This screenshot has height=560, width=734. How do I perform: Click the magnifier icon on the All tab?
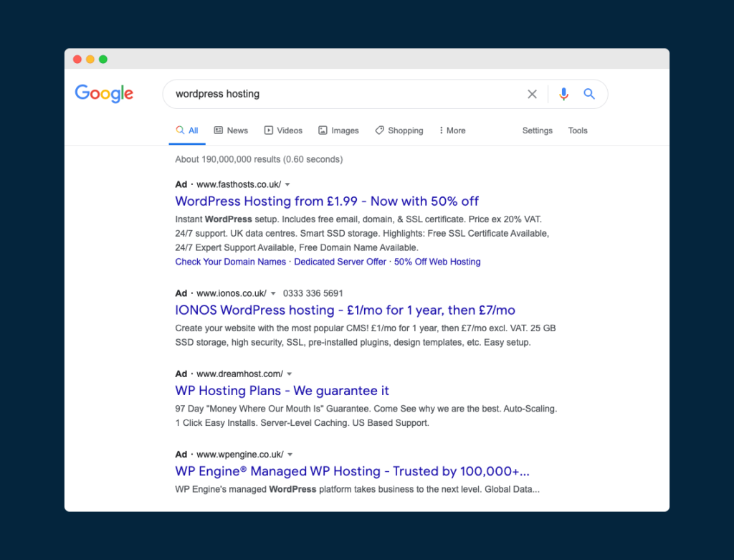pos(180,130)
